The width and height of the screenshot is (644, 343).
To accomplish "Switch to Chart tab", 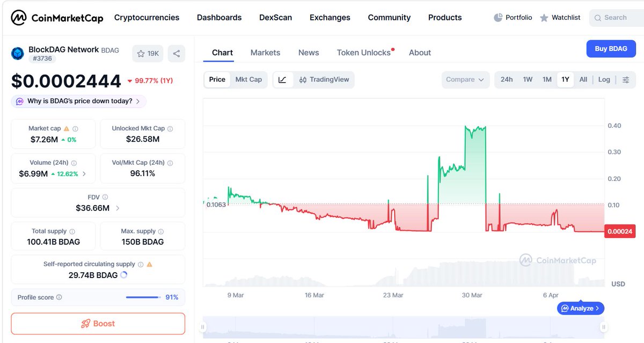I will coord(222,53).
